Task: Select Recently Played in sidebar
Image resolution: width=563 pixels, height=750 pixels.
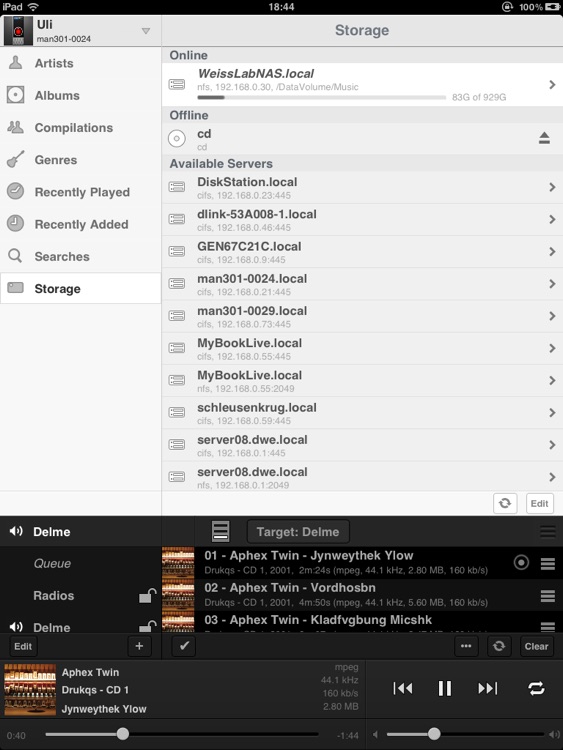Action: point(80,192)
